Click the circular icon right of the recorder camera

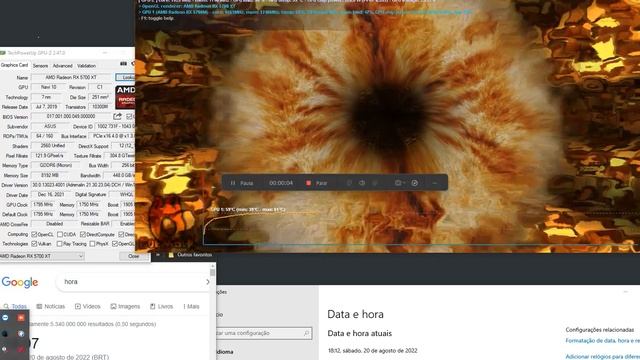point(415,183)
